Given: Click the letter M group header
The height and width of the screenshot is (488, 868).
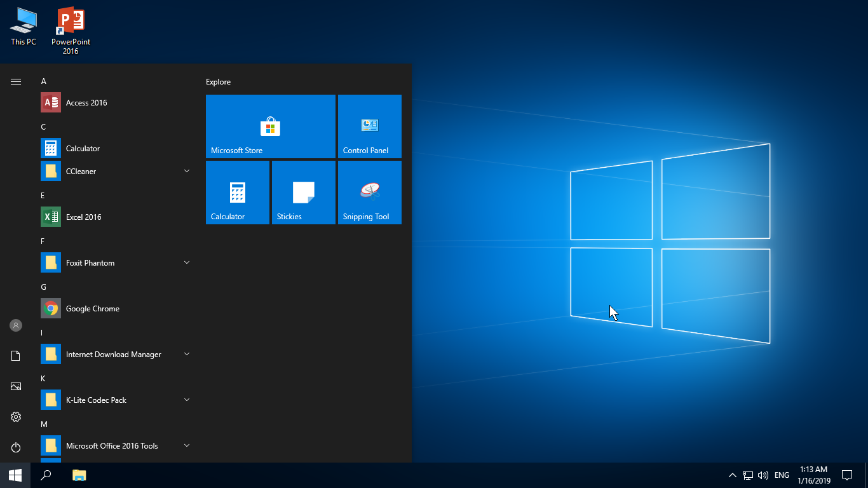Looking at the screenshot, I should [x=44, y=424].
